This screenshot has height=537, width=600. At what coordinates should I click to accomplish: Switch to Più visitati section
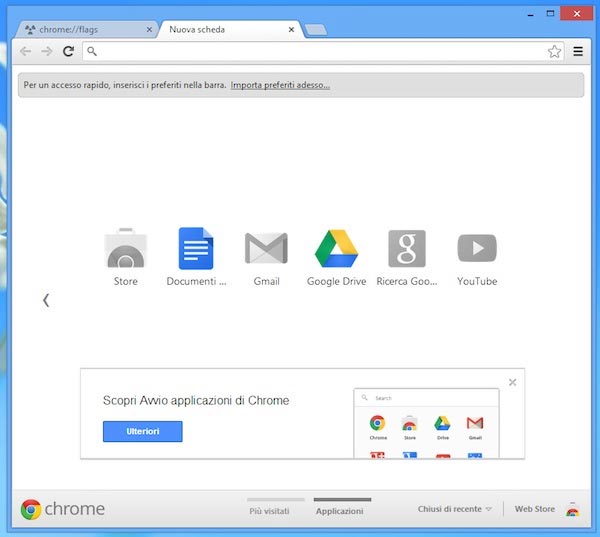coord(269,511)
